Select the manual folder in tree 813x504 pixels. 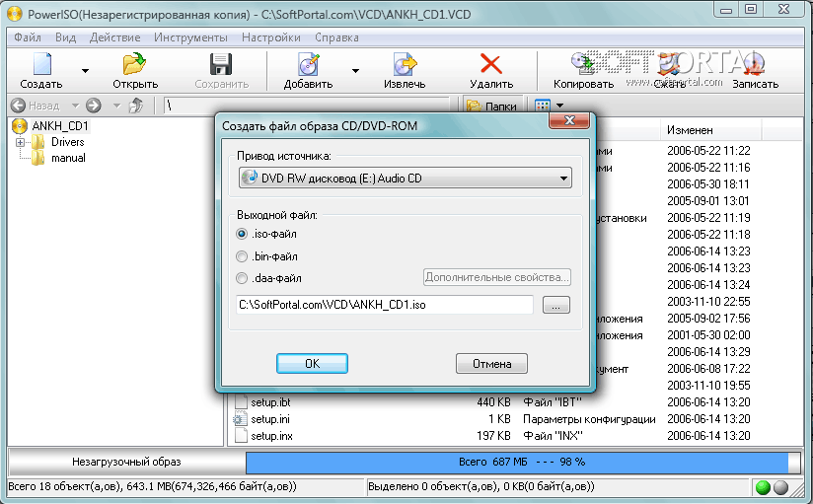point(68,158)
